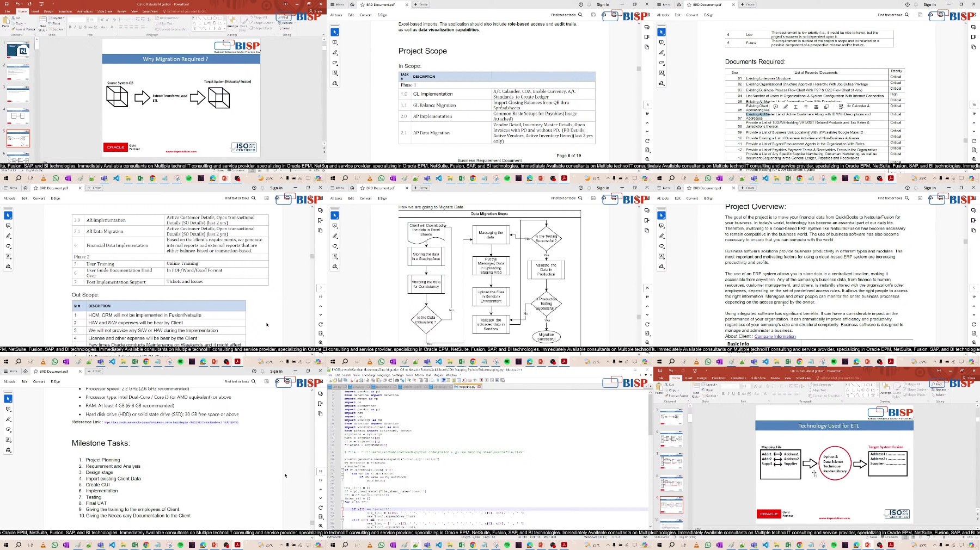Open the Company Information link in Project Overview
Screen dimensions: 980x550
click(775, 336)
